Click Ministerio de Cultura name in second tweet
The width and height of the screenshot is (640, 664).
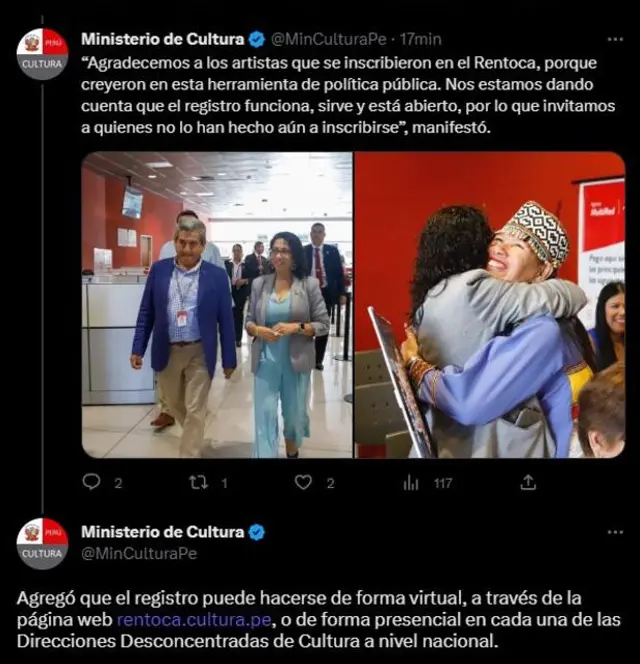[163, 532]
